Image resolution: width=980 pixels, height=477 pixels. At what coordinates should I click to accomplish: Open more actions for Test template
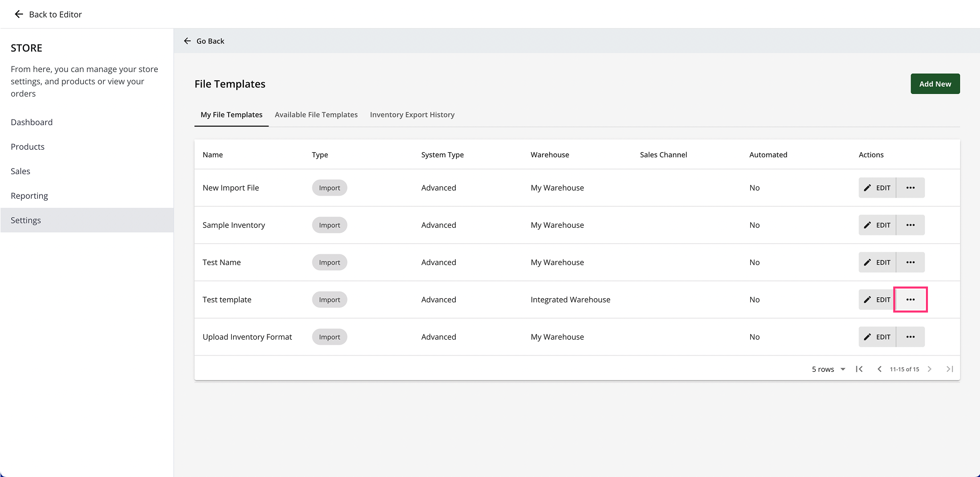tap(911, 300)
